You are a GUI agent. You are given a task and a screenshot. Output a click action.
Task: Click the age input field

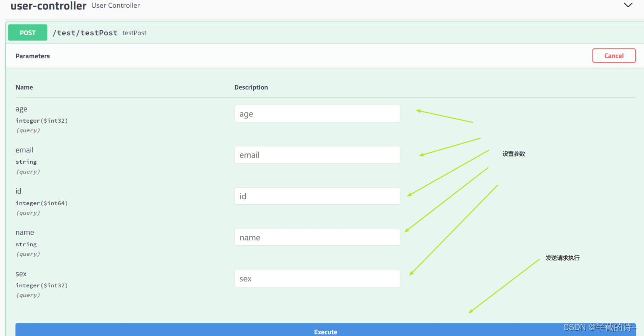[317, 114]
